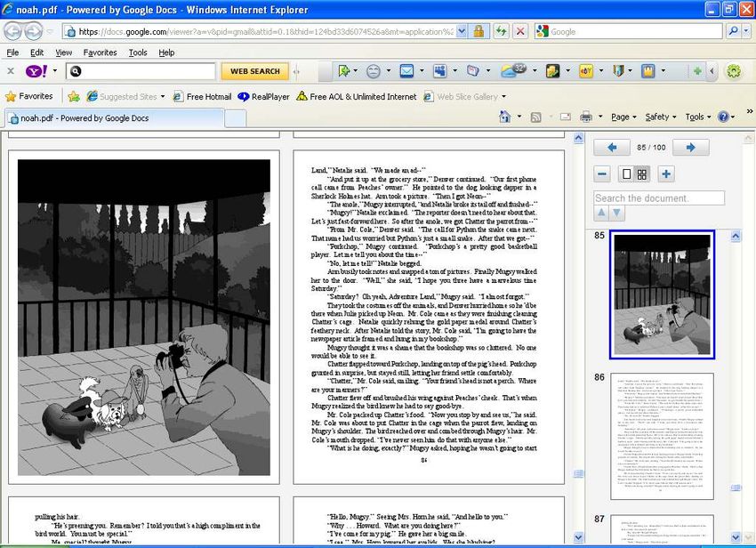This screenshot has height=548, width=756.
Task: Click the Yahoo! logo in the toolbar
Action: tap(36, 71)
